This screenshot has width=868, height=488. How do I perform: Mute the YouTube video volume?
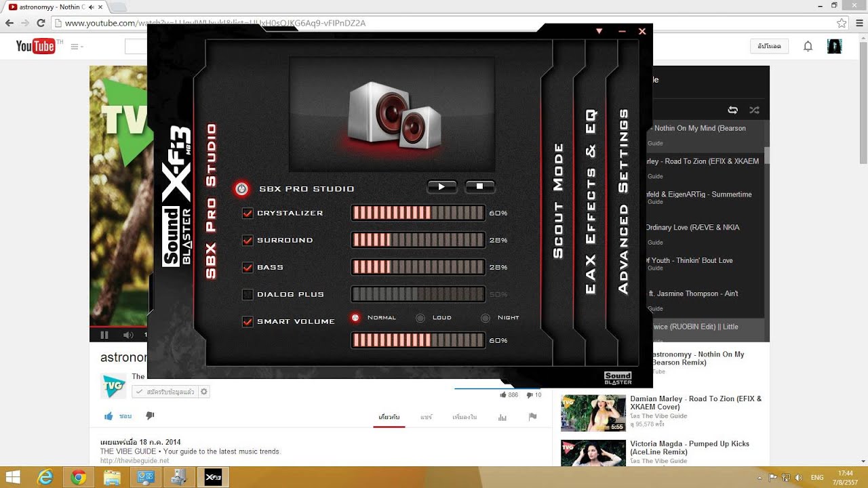click(x=128, y=335)
